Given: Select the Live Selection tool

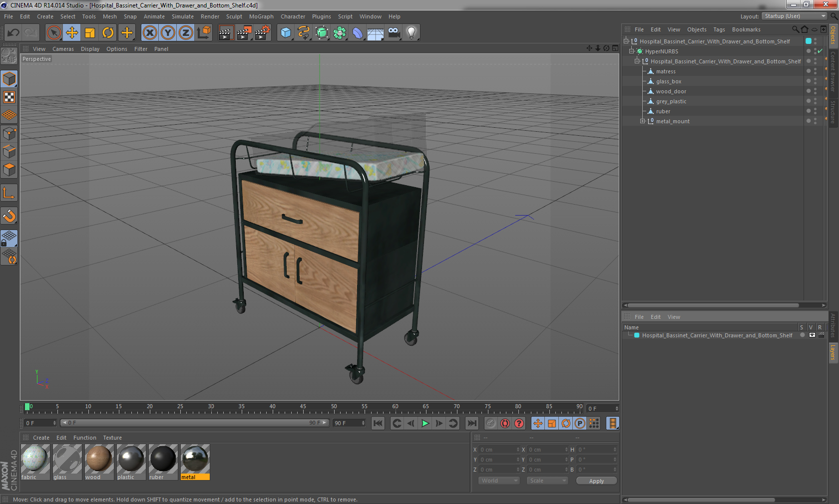Looking at the screenshot, I should 53,33.
